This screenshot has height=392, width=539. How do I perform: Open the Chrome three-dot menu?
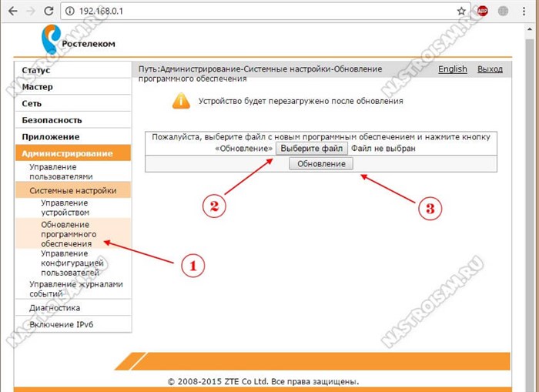coord(524,12)
